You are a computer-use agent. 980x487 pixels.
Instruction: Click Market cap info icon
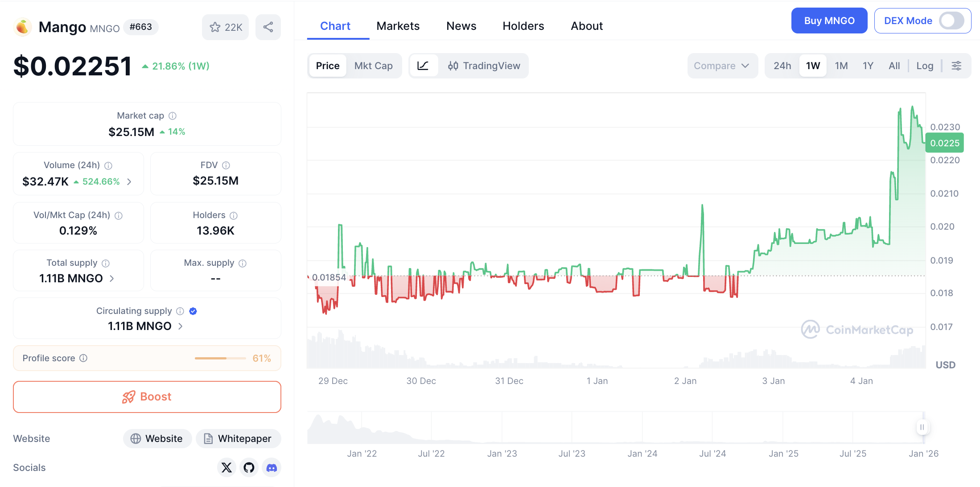pos(173,116)
